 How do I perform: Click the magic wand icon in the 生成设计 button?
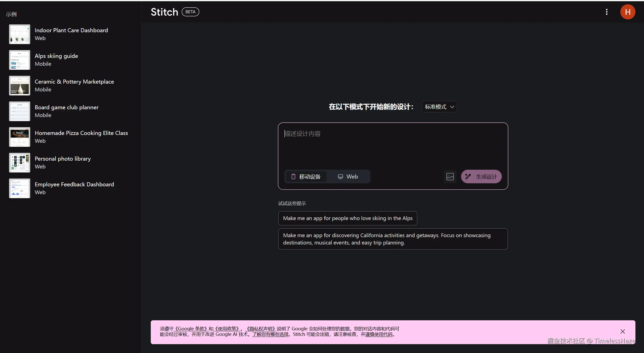pyautogui.click(x=468, y=176)
